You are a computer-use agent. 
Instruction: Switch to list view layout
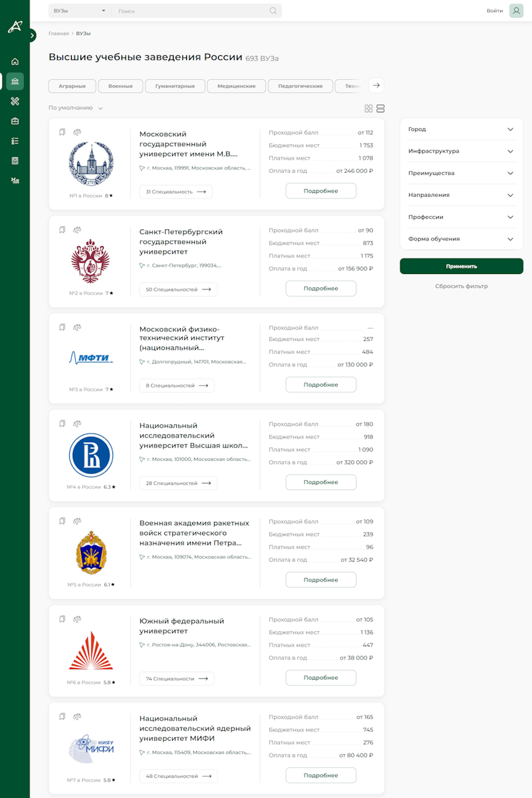(x=380, y=108)
